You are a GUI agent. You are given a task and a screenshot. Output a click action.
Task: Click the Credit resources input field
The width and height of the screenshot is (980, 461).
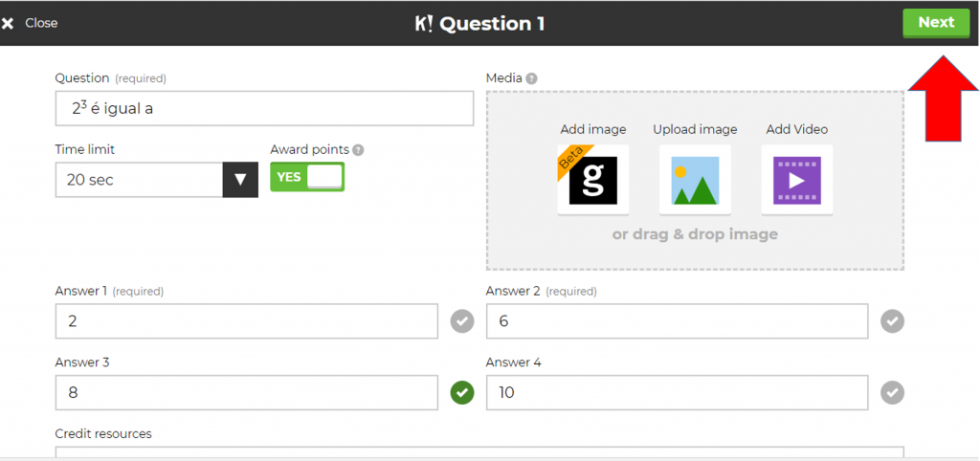click(479, 451)
